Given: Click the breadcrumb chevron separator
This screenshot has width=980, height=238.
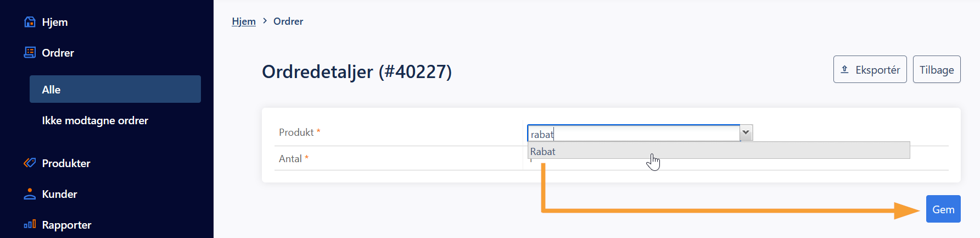Looking at the screenshot, I should pyautogui.click(x=265, y=21).
